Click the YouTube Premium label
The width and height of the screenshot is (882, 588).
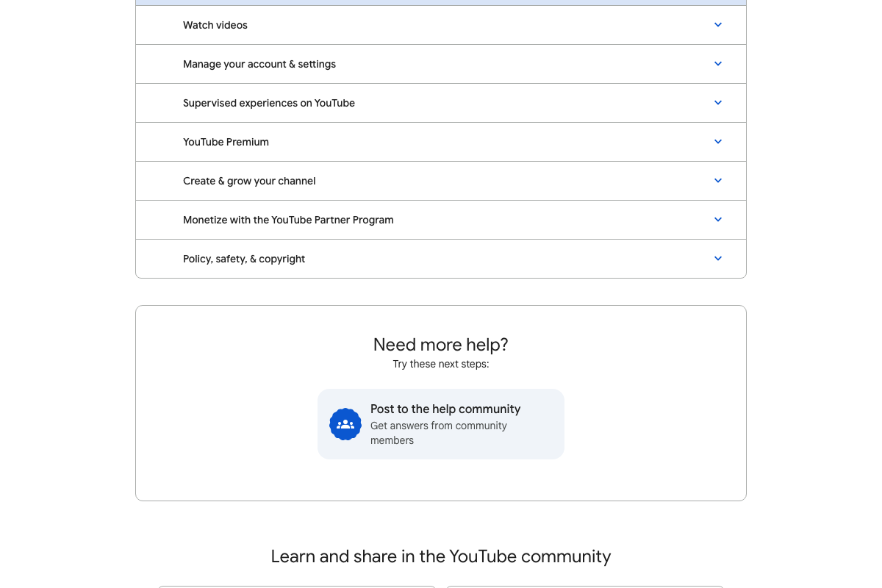pyautogui.click(x=226, y=142)
